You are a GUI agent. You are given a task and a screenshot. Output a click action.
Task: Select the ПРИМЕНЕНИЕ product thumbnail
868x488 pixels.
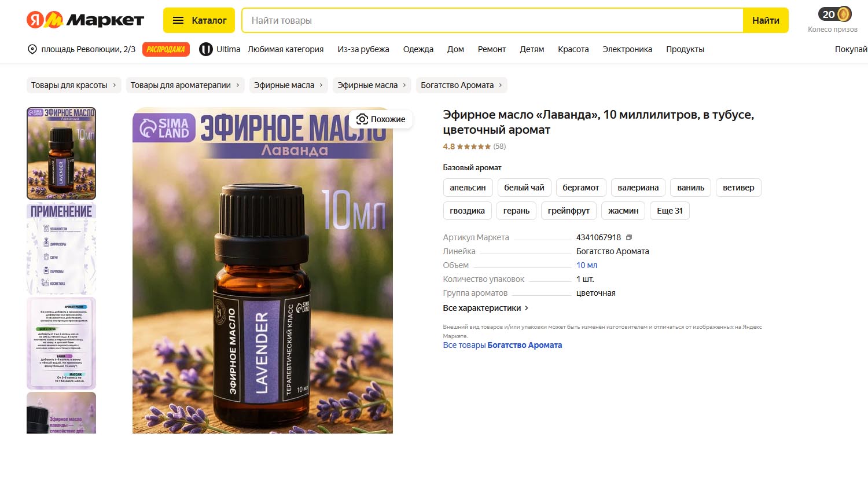pyautogui.click(x=61, y=248)
